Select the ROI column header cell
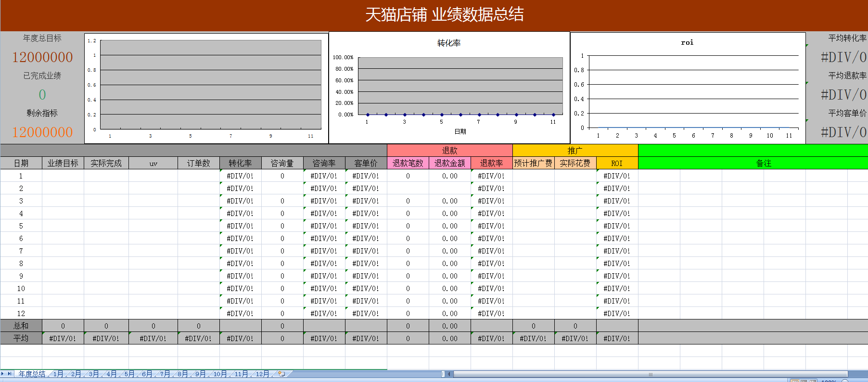 click(x=617, y=163)
